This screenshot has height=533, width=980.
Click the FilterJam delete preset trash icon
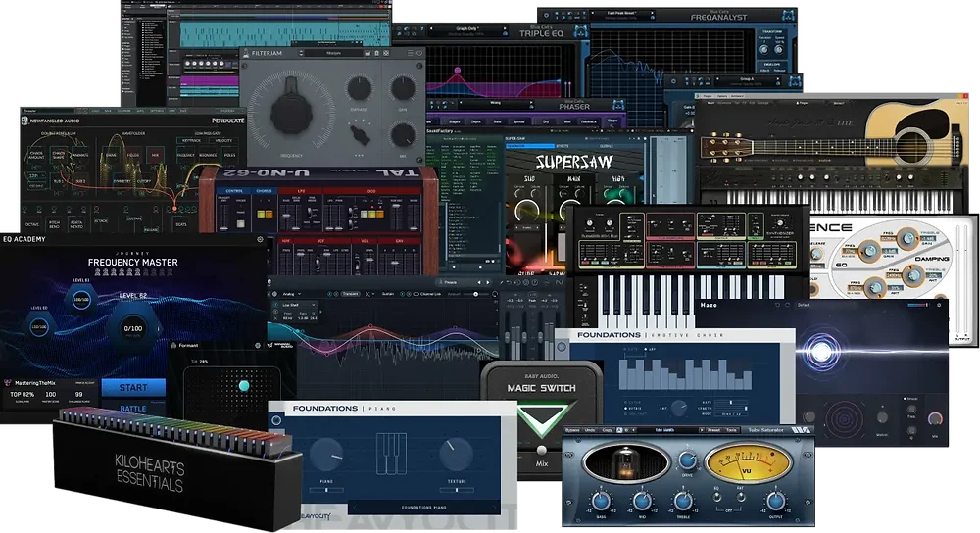(x=376, y=54)
